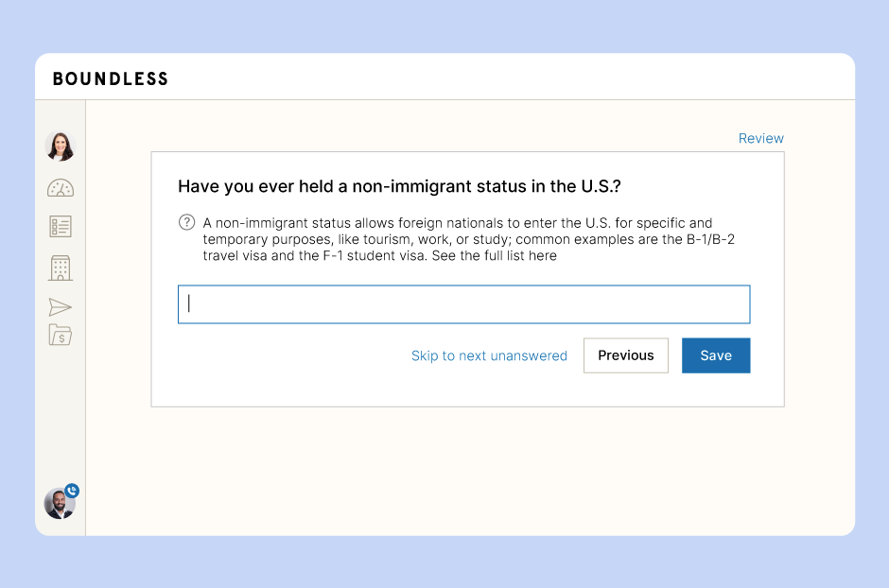Click the blue Save button
The width and height of the screenshot is (889, 588).
716,355
